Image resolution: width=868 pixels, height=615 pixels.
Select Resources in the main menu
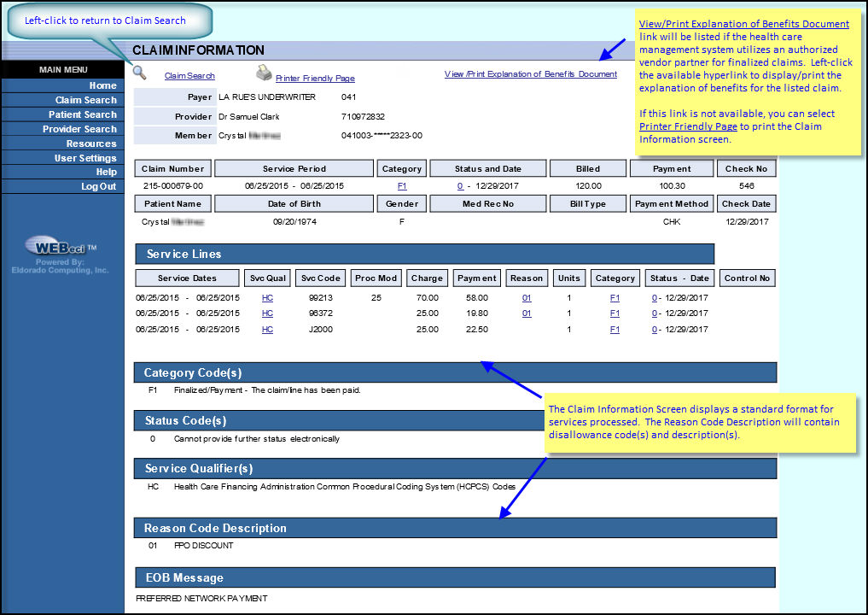[91, 143]
